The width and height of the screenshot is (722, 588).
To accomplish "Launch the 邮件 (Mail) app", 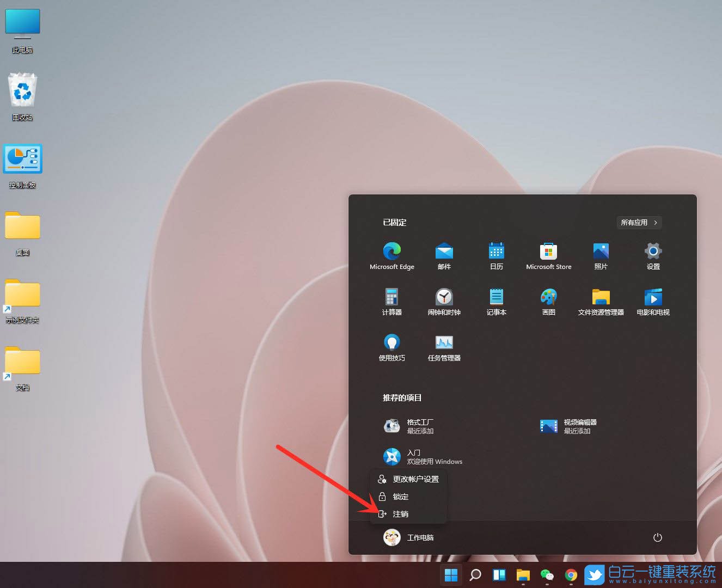I will point(444,255).
